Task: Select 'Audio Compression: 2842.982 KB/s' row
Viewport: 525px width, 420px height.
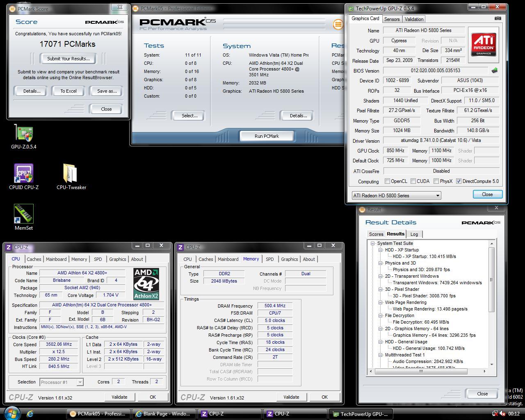Action: click(x=428, y=361)
